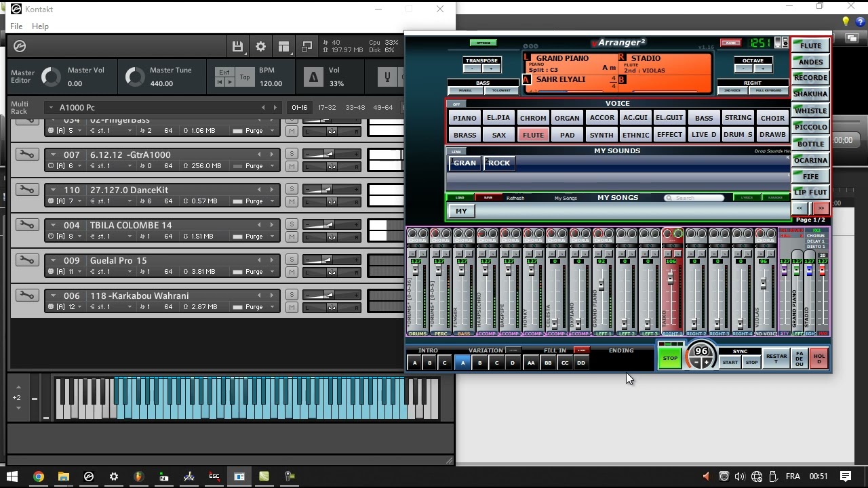The image size is (868, 488).
Task: Solo the 6.12.12 -GtrA1000 instrument
Action: click(x=292, y=155)
